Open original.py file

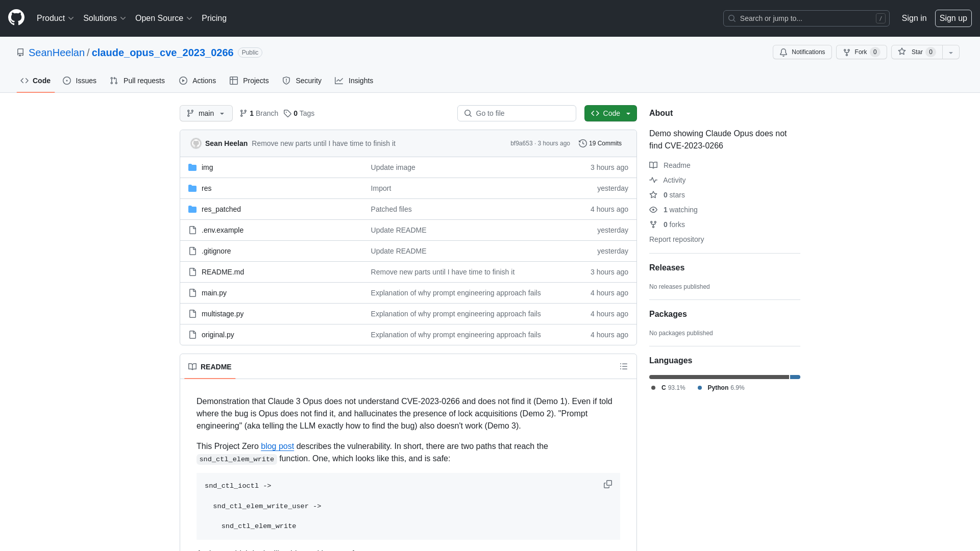(x=218, y=335)
